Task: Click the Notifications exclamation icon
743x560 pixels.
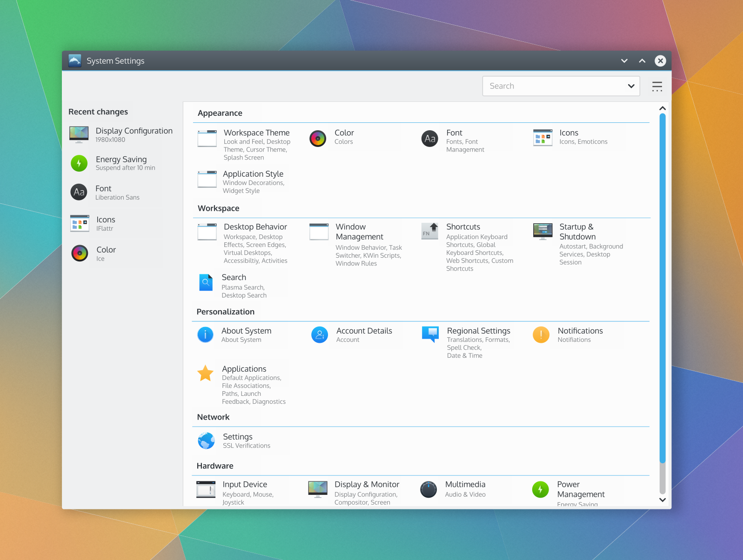Action: [x=541, y=335]
